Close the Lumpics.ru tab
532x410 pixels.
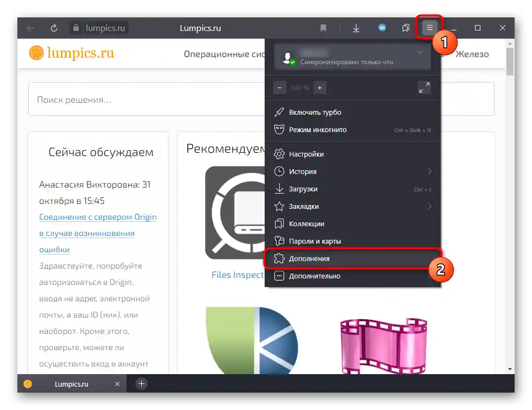coord(117,384)
